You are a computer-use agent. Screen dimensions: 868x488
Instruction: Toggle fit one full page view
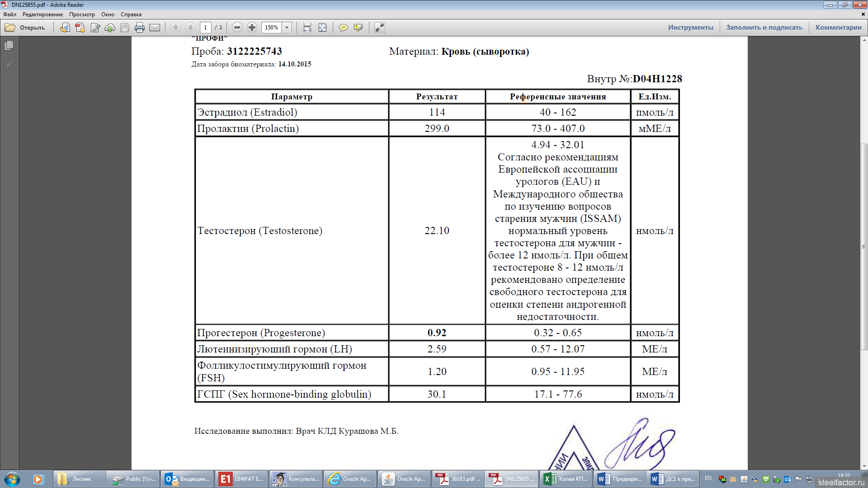click(x=322, y=28)
